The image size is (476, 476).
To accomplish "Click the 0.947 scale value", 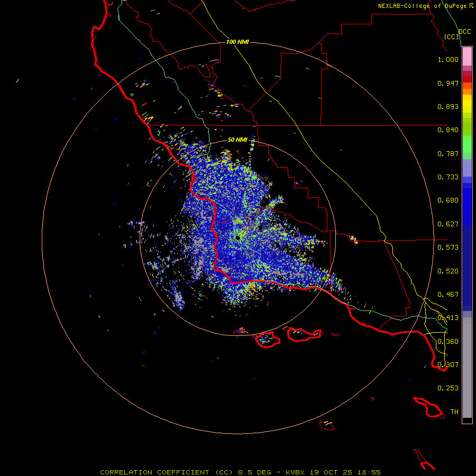I will (448, 83).
